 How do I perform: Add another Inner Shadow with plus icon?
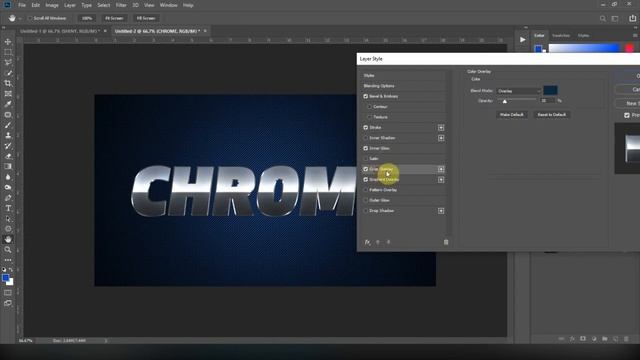point(441,138)
